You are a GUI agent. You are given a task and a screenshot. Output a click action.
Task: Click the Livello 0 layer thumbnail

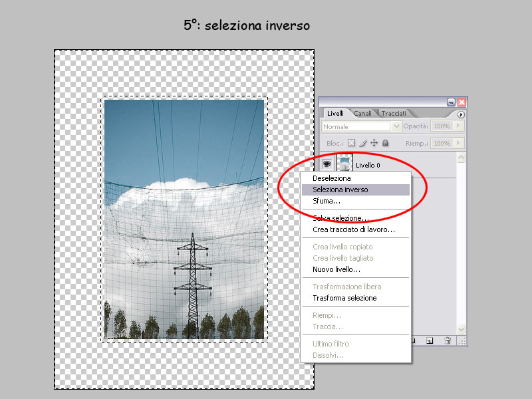[x=344, y=164]
